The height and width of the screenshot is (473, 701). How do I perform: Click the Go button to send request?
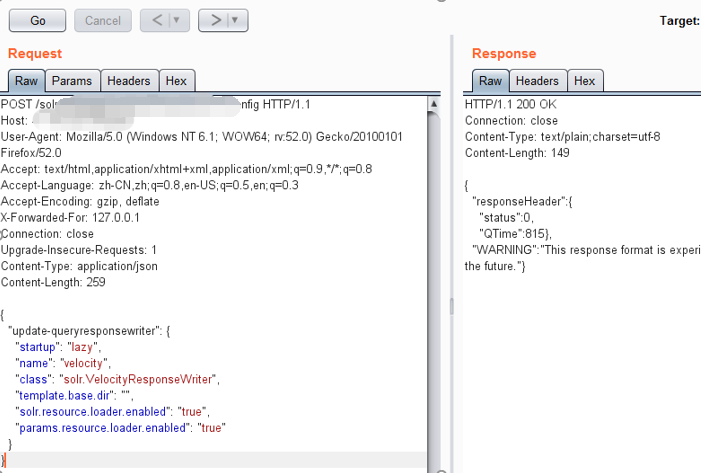tap(38, 21)
